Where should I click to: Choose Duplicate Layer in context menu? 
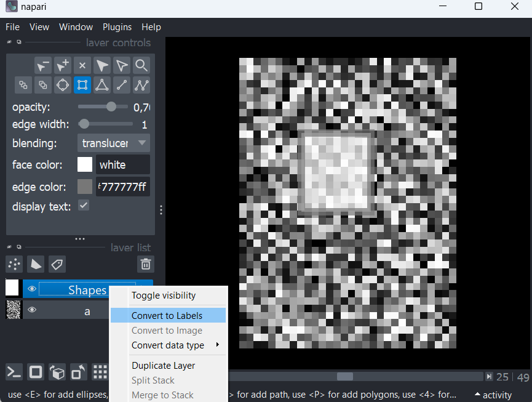point(169,365)
